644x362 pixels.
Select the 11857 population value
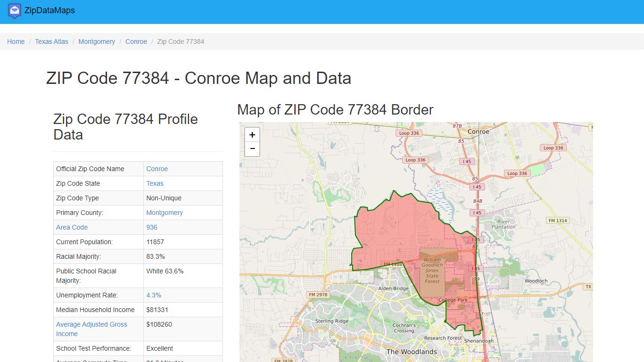[x=155, y=242]
